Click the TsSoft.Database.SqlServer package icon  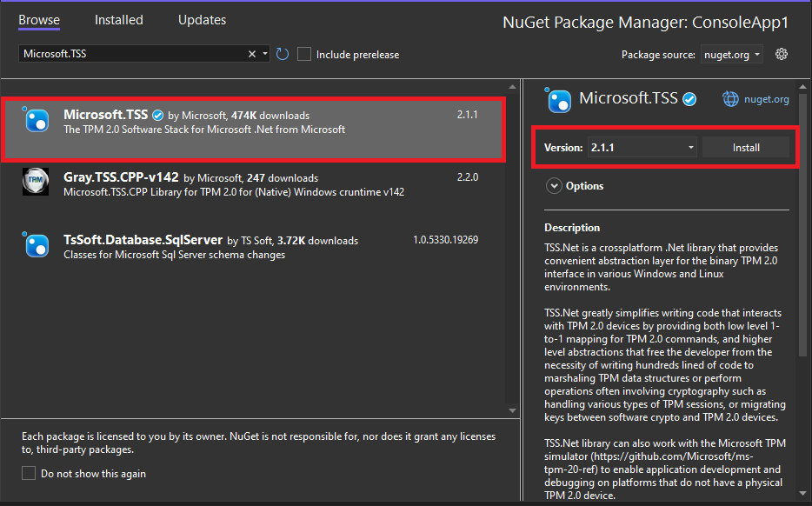(37, 244)
